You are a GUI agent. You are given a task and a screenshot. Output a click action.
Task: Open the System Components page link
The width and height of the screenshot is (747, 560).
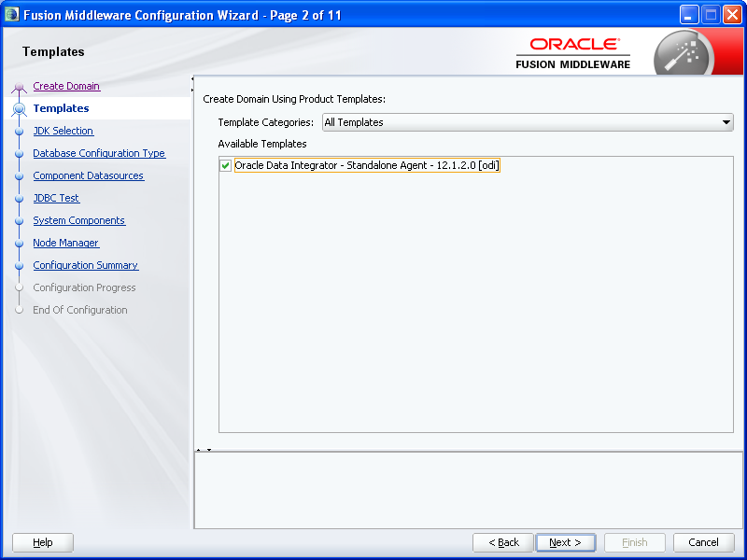pos(78,220)
